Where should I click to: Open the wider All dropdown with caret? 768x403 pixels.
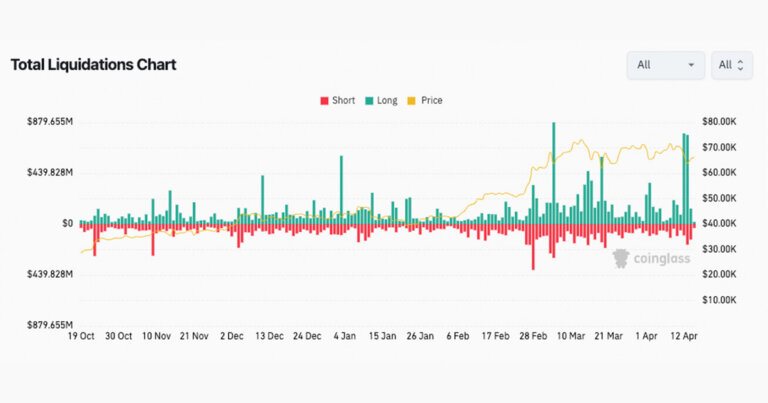tap(665, 65)
